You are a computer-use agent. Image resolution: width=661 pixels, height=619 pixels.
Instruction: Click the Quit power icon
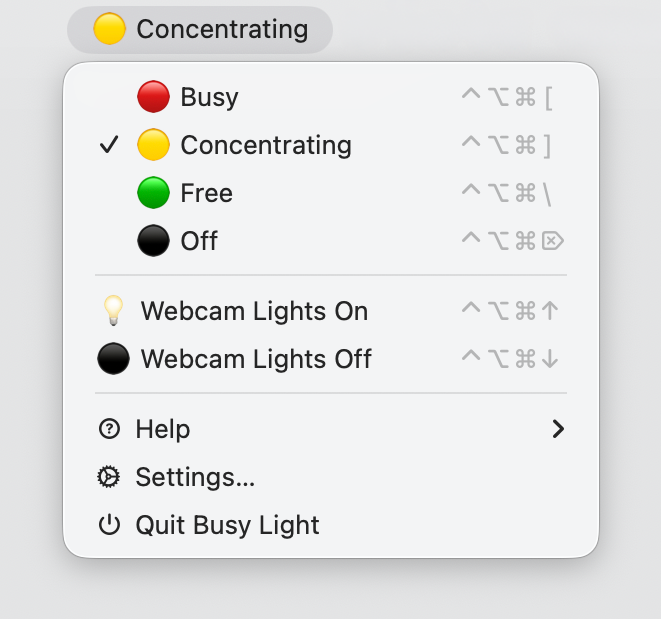click(x=109, y=525)
